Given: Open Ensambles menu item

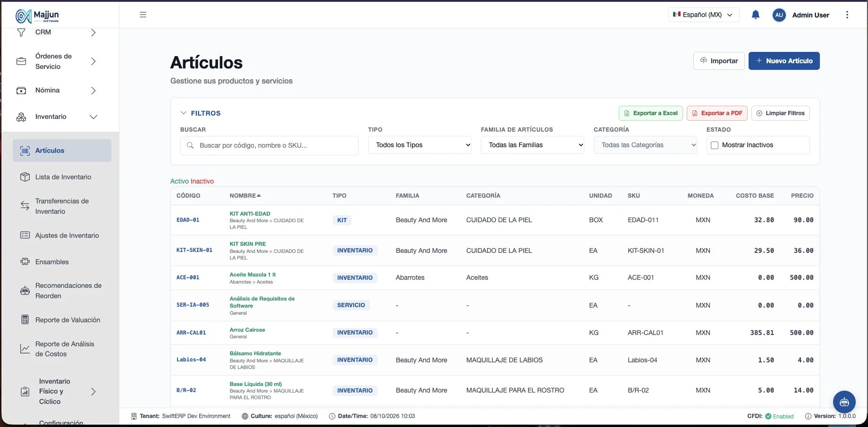Looking at the screenshot, I should pos(62,262).
